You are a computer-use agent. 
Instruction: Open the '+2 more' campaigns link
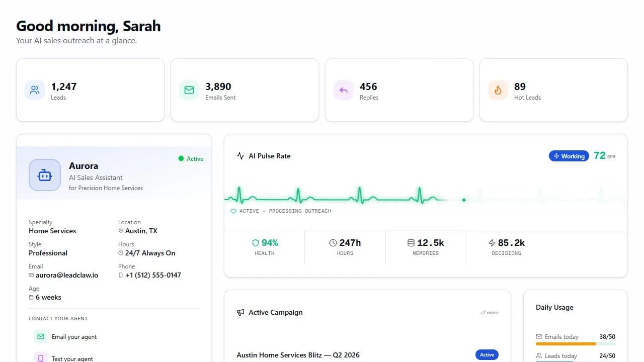point(489,313)
